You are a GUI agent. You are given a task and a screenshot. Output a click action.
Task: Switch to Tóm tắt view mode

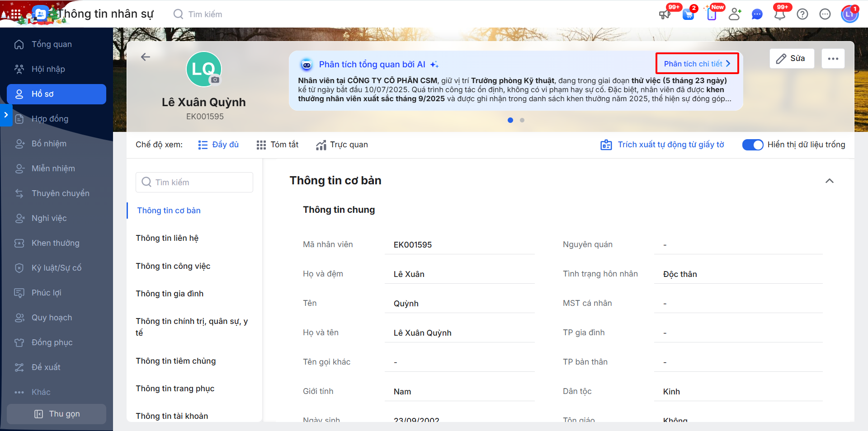pos(278,145)
